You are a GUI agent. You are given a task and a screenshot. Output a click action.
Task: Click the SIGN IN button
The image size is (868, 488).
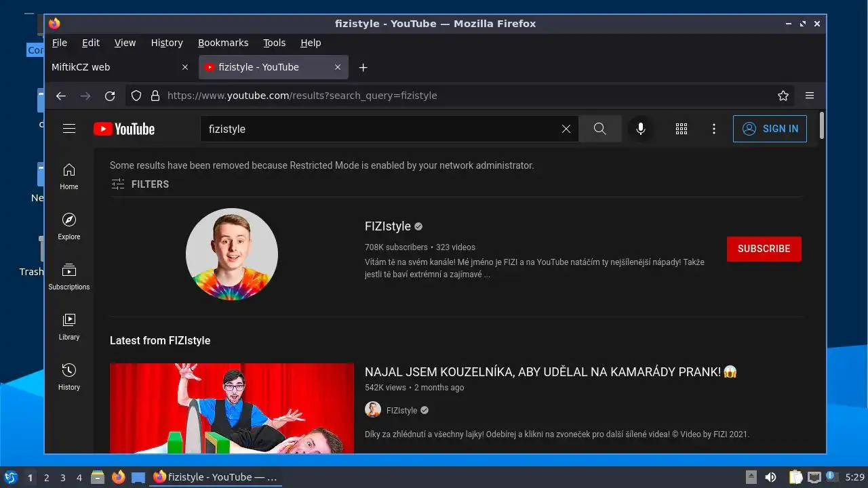(x=770, y=129)
